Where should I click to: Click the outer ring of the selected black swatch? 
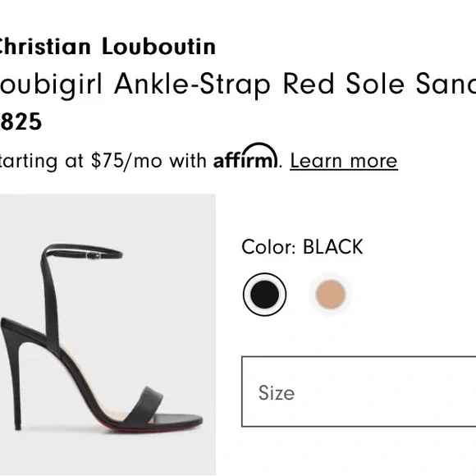coord(264,274)
